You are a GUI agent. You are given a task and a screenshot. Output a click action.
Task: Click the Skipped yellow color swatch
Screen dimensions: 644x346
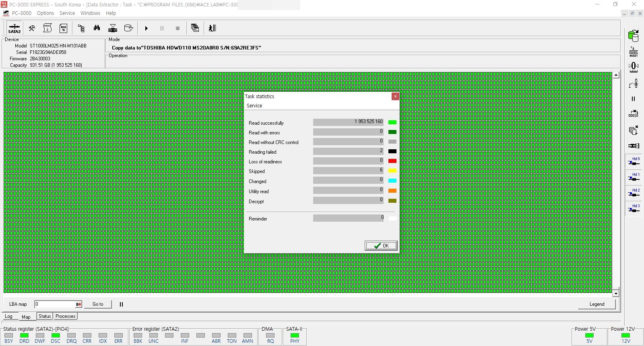click(x=392, y=171)
